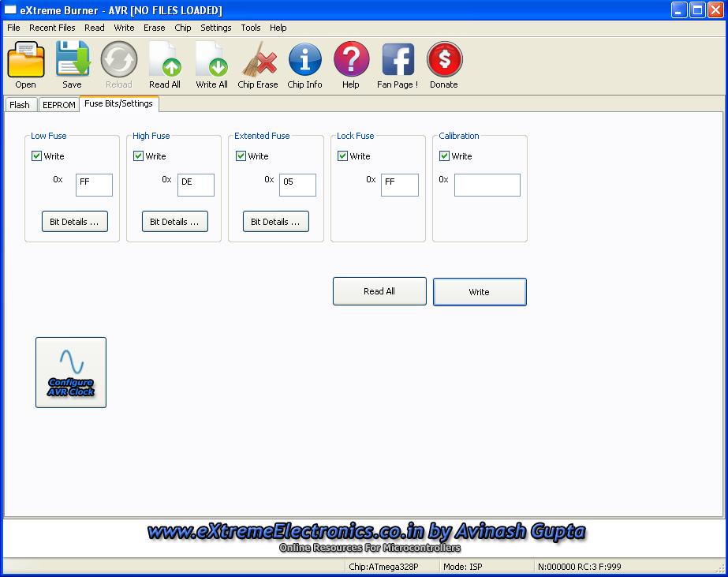Open the Configure AVR Clock tool
Screen dimensions: 728x577
tap(71, 373)
